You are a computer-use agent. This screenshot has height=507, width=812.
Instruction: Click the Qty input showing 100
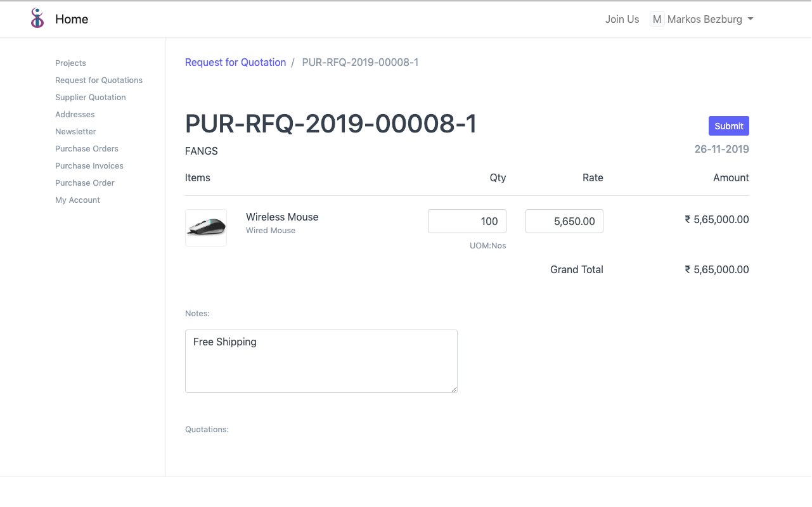coord(467,221)
